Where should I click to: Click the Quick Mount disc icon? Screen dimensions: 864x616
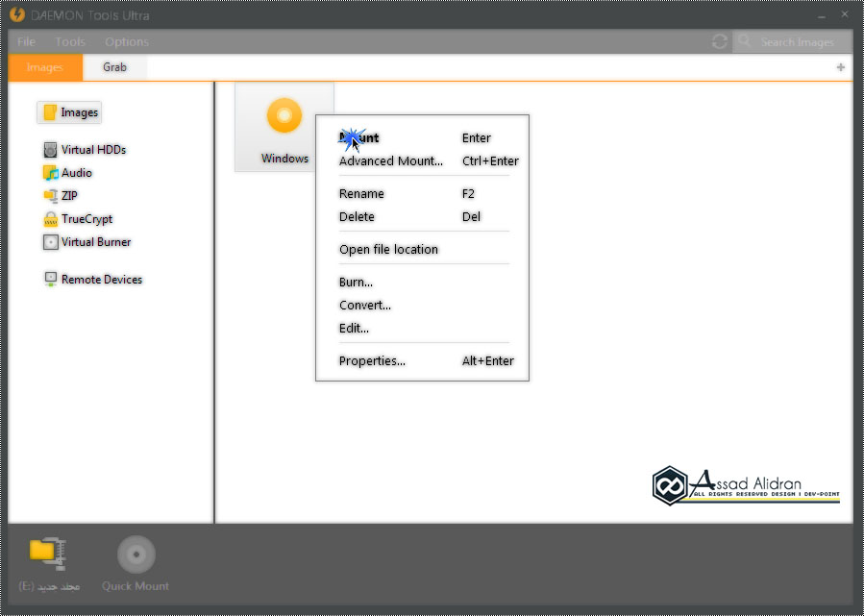[x=136, y=554]
